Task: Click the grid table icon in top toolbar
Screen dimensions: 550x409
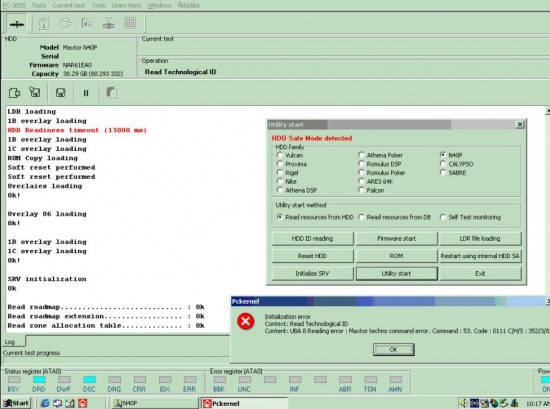Action: pos(130,24)
